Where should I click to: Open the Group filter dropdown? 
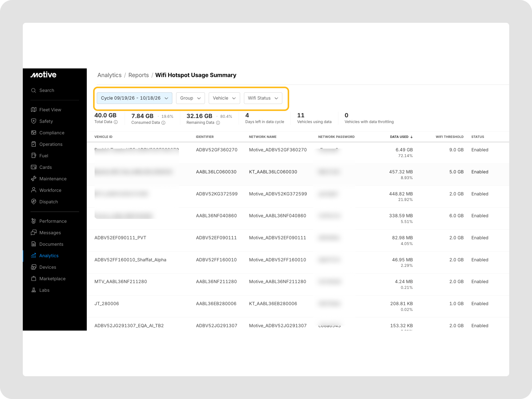(190, 98)
